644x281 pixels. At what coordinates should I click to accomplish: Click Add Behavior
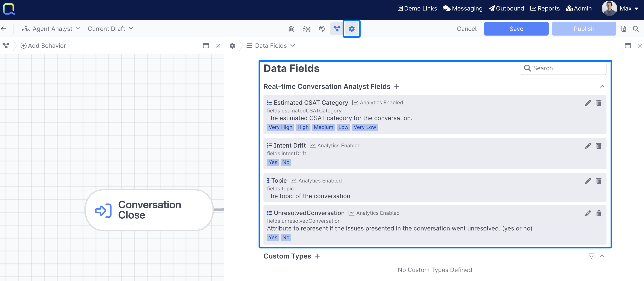[43, 46]
